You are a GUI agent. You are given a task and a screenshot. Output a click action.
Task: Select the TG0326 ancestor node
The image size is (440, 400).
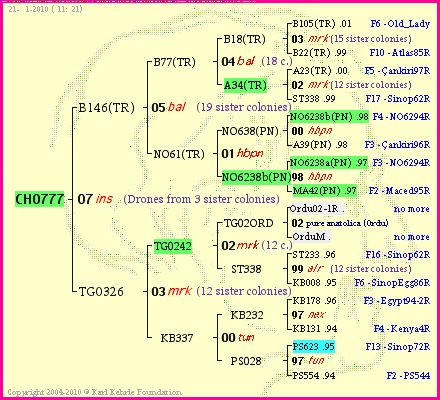pos(101,292)
